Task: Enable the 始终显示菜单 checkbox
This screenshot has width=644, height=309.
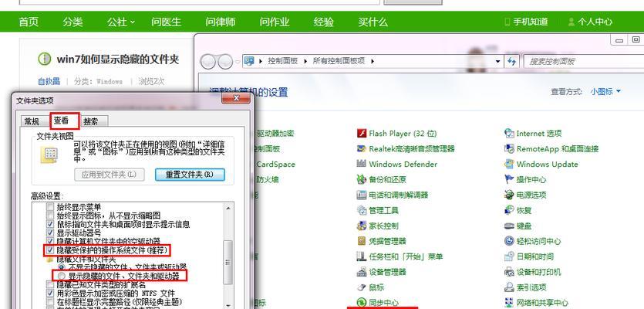Action: [x=50, y=207]
